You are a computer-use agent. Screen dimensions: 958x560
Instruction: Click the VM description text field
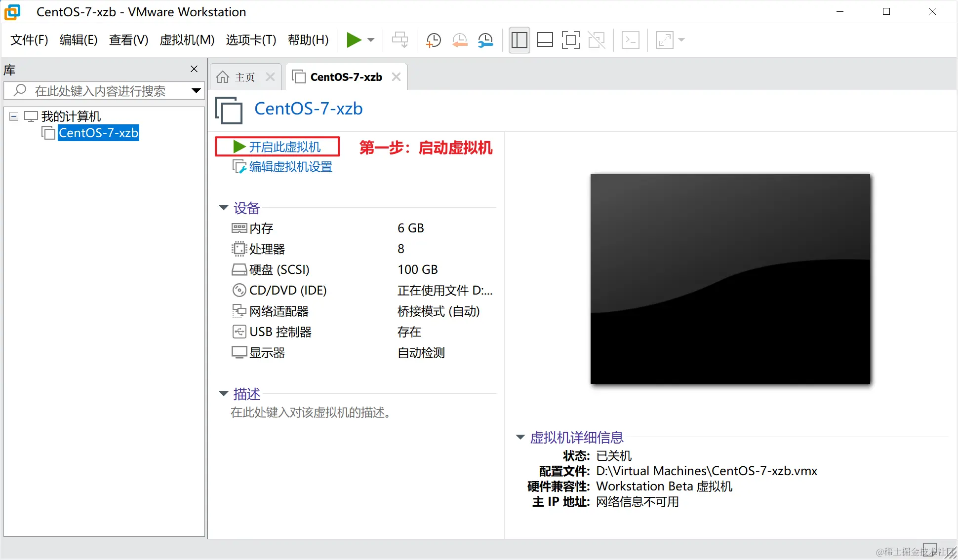[312, 412]
